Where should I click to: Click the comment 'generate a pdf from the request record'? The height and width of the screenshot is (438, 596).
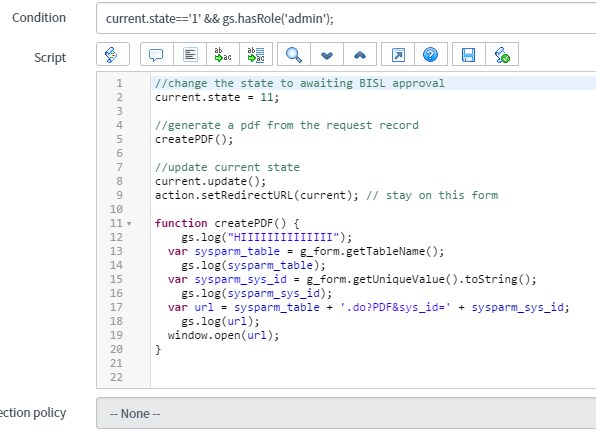pyautogui.click(x=287, y=125)
